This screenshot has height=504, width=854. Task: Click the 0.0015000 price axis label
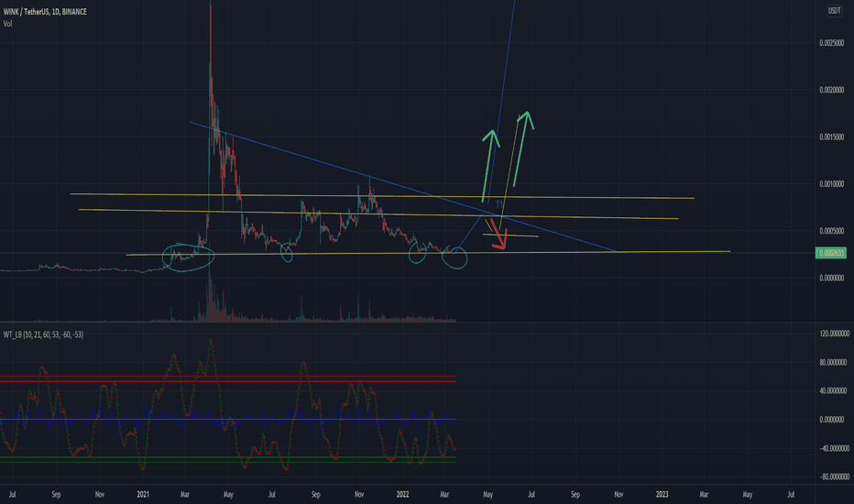tap(832, 137)
